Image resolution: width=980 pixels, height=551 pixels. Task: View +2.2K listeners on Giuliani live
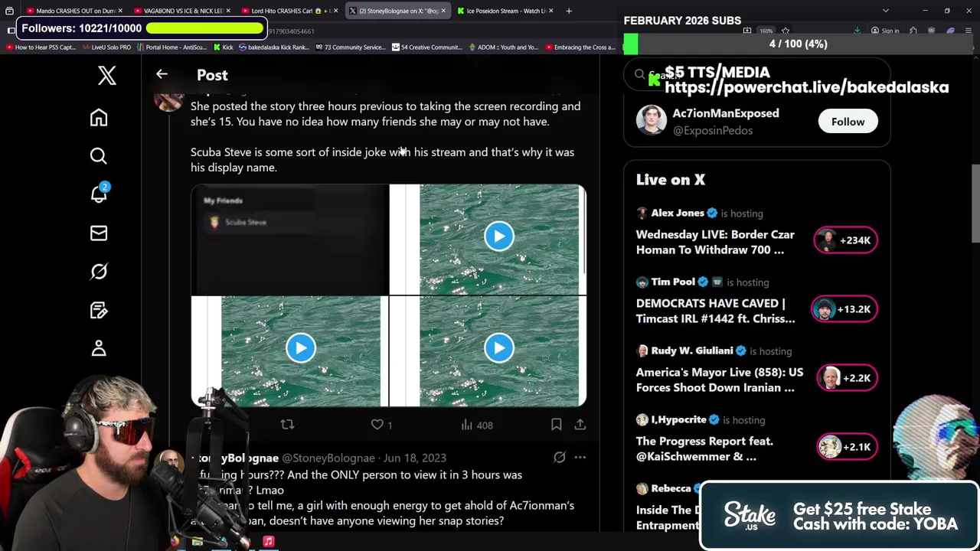[847, 378]
